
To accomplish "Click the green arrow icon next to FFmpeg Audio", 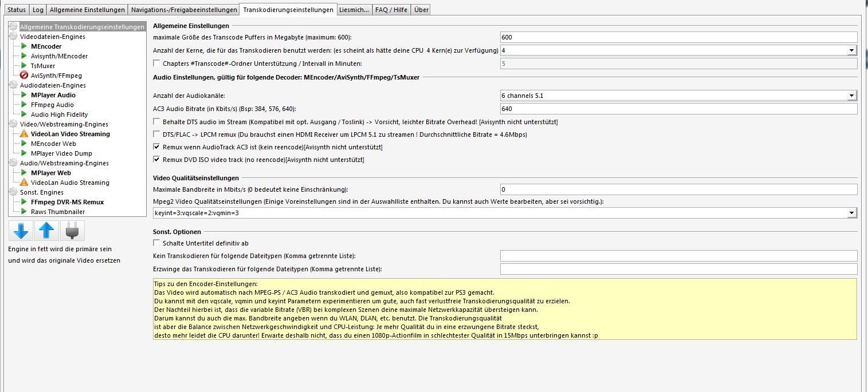I will (24, 105).
